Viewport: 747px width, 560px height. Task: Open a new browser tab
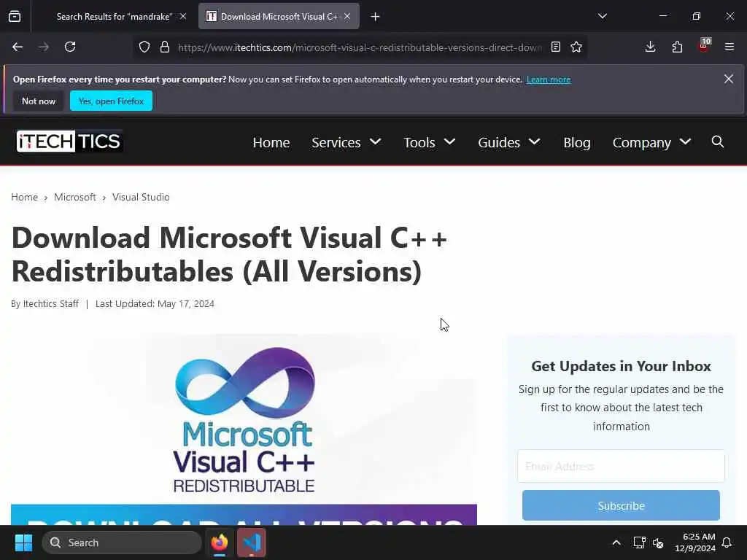pyautogui.click(x=376, y=17)
